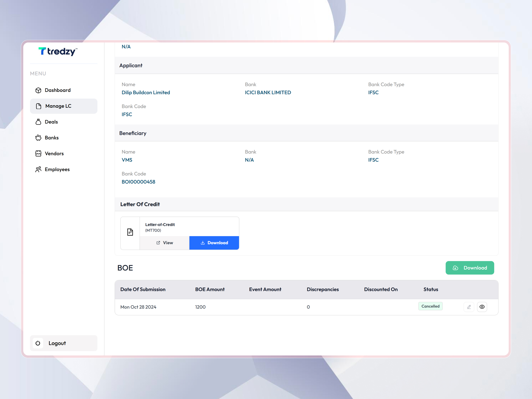Open the BOE edit pencil icon
The width and height of the screenshot is (532, 399).
click(x=469, y=307)
